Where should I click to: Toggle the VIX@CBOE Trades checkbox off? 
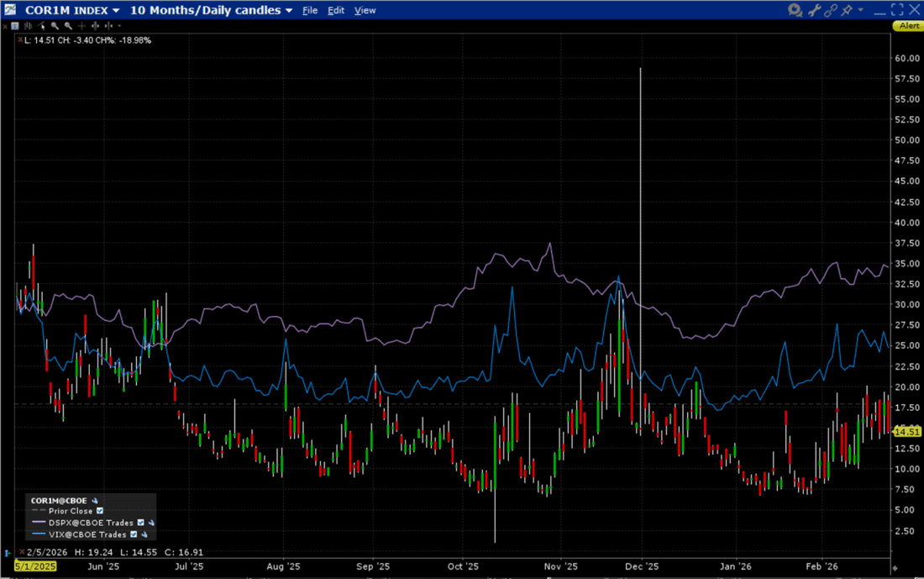134,534
